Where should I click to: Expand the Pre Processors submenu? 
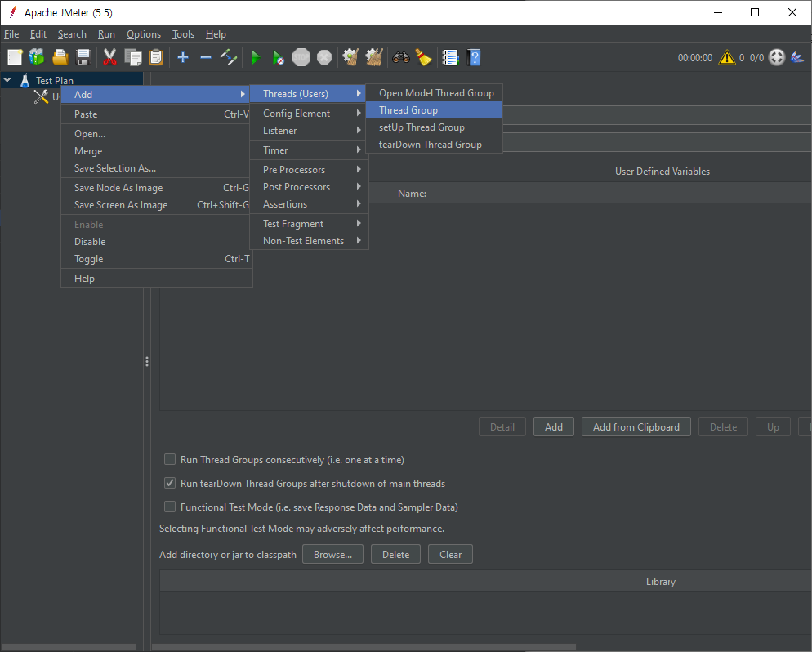point(309,170)
